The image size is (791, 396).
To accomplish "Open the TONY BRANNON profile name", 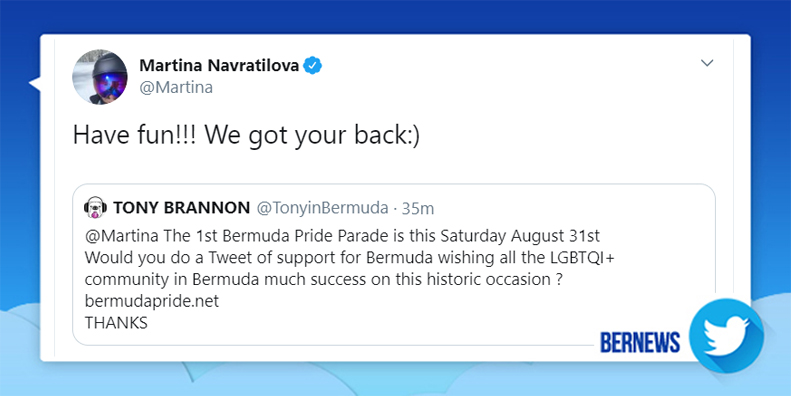I will click(x=182, y=207).
